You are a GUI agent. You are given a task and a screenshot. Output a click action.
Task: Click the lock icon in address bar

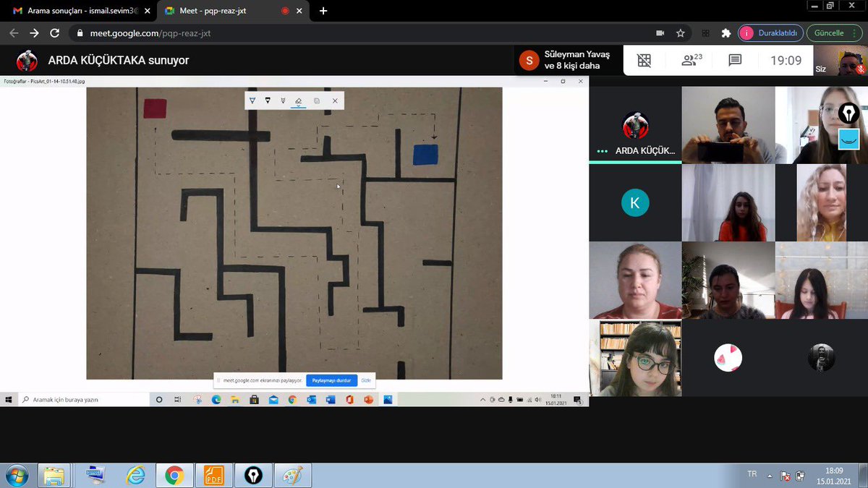point(80,33)
